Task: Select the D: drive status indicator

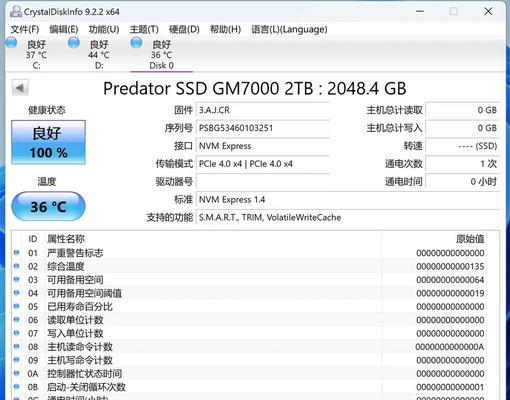Action: (89, 54)
